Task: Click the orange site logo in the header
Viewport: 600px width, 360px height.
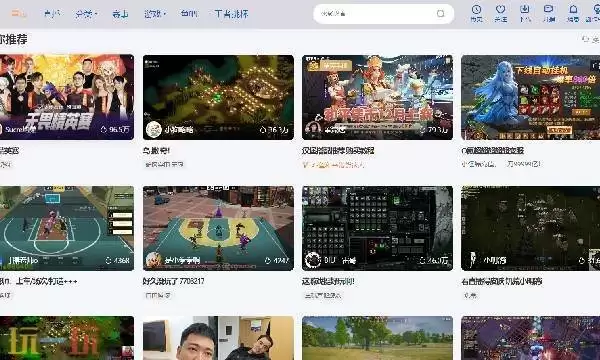Action: click(18, 14)
